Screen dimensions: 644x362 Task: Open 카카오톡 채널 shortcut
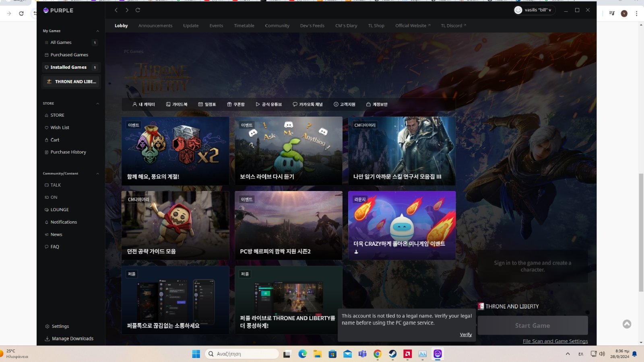[308, 105]
